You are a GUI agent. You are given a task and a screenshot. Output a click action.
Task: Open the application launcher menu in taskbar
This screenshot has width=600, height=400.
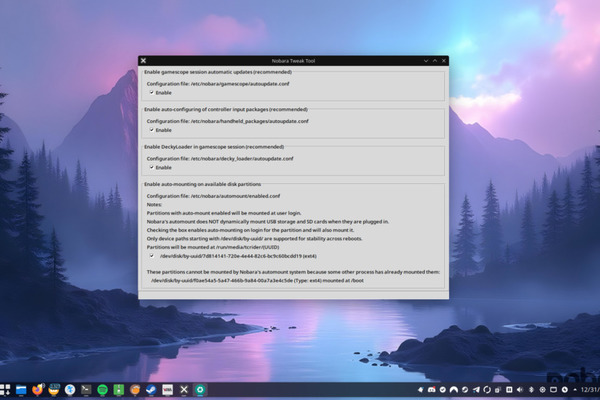[x=7, y=389]
